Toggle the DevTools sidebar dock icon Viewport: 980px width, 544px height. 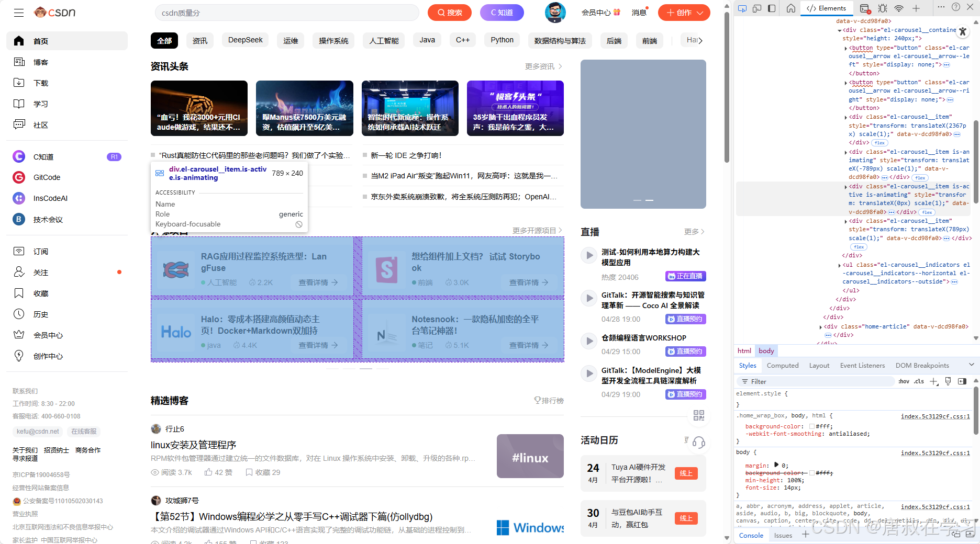pyautogui.click(x=772, y=8)
